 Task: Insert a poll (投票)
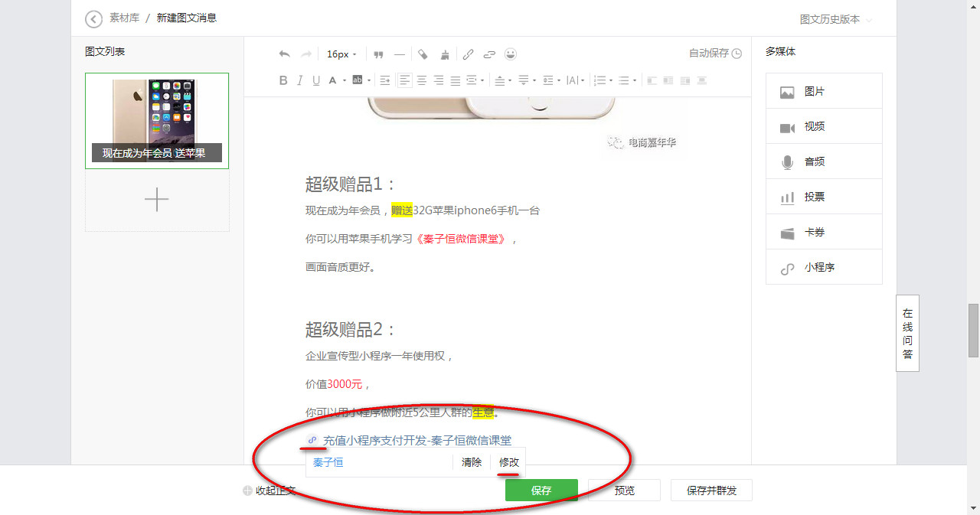click(824, 197)
